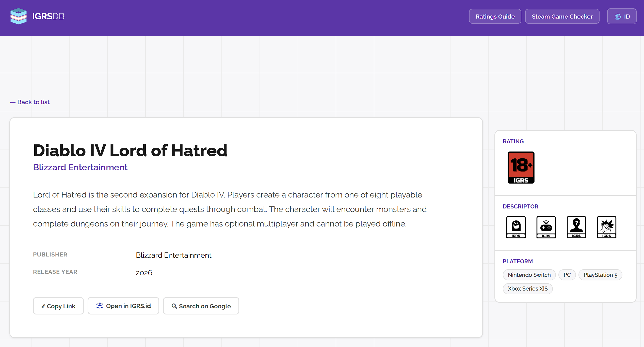Click the anonymous person descriptor icon
Screen dimensions: 644x347
(x=576, y=227)
